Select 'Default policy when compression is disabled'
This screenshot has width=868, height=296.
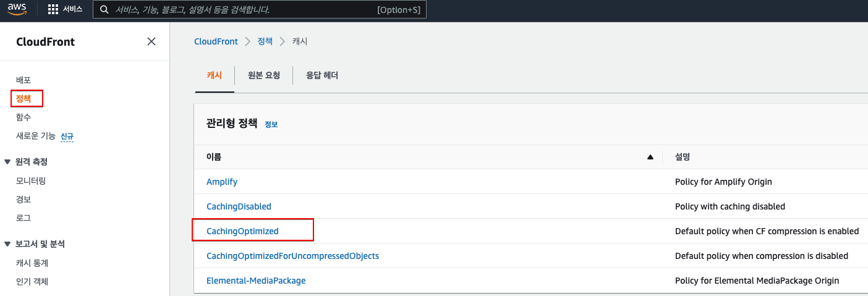762,256
